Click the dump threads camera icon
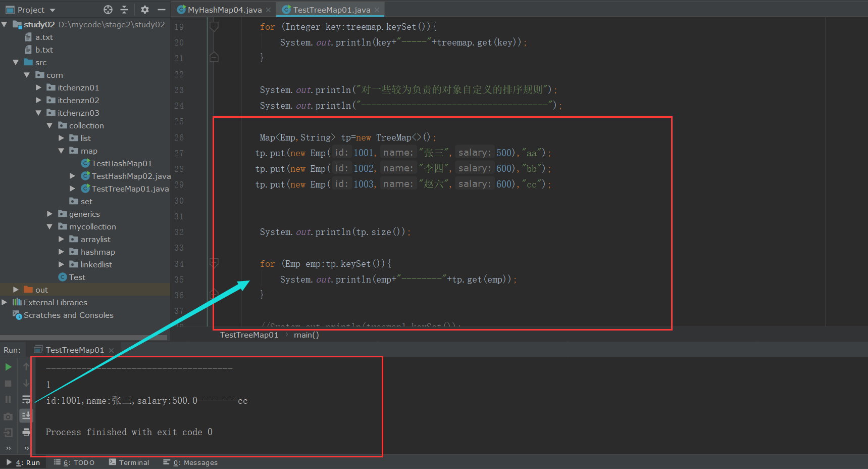Screen dimensions: 868x469 (8, 416)
